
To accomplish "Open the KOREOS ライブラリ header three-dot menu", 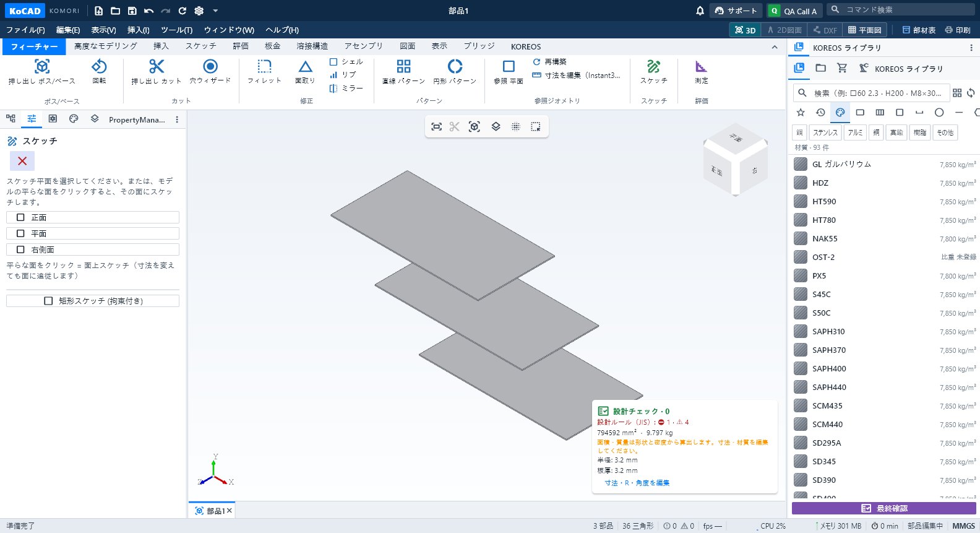I will [x=971, y=48].
